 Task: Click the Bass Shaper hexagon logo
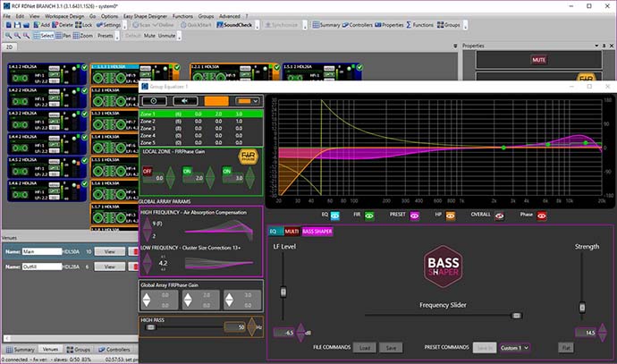click(443, 267)
